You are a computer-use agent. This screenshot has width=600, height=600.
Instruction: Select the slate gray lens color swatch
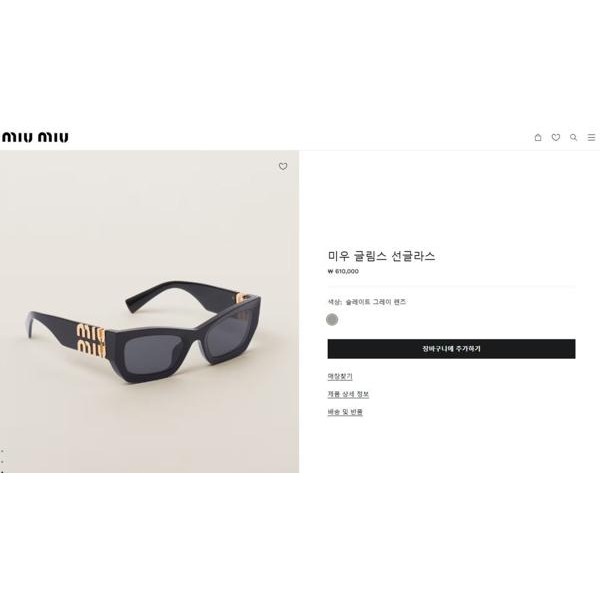(x=332, y=320)
